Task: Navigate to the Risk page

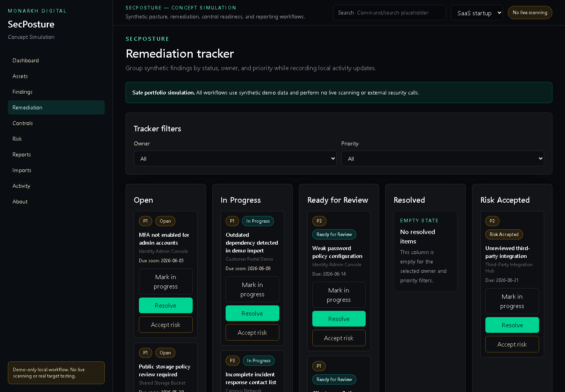Action: 56,139
